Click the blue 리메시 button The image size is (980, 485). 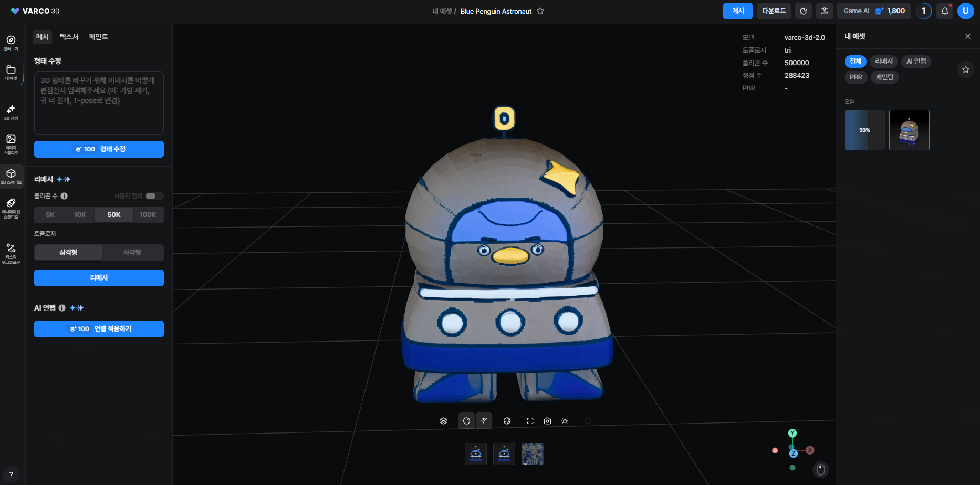pyautogui.click(x=99, y=278)
